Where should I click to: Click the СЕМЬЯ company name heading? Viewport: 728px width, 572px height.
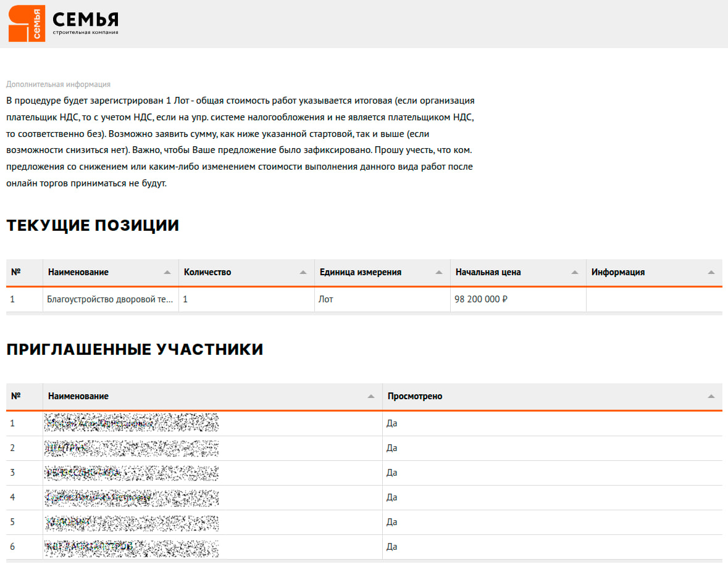85,20
